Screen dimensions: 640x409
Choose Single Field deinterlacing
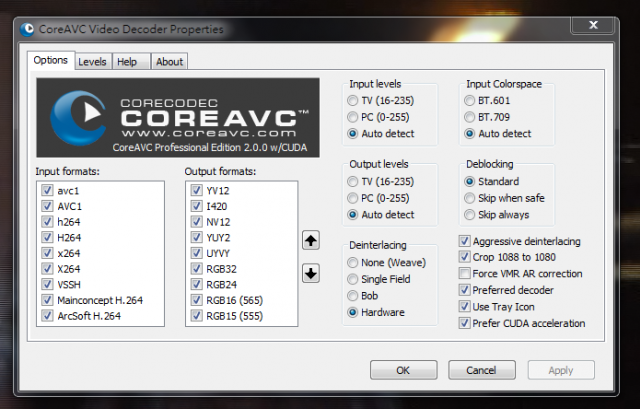tap(353, 279)
